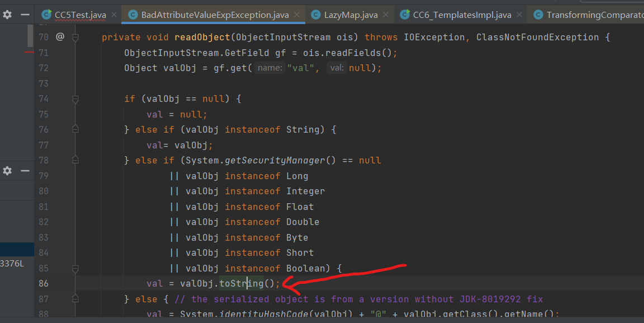Open the top tool window settings gear

(7, 15)
